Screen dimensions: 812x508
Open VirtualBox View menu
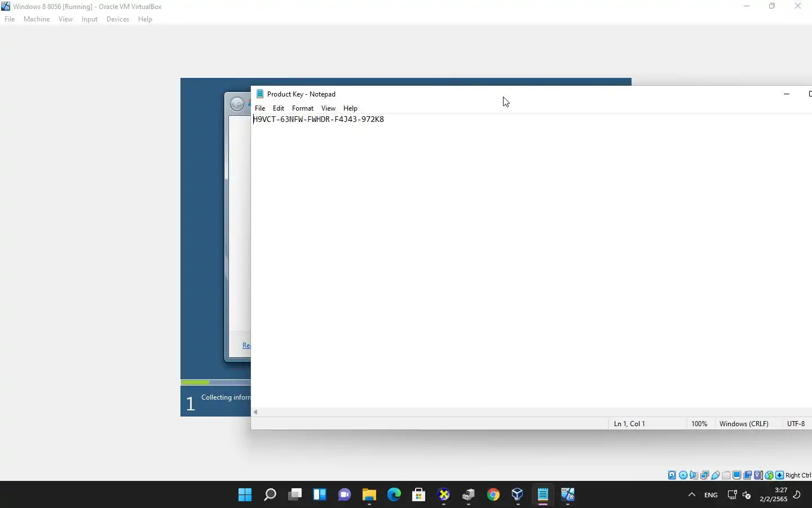[x=65, y=19]
